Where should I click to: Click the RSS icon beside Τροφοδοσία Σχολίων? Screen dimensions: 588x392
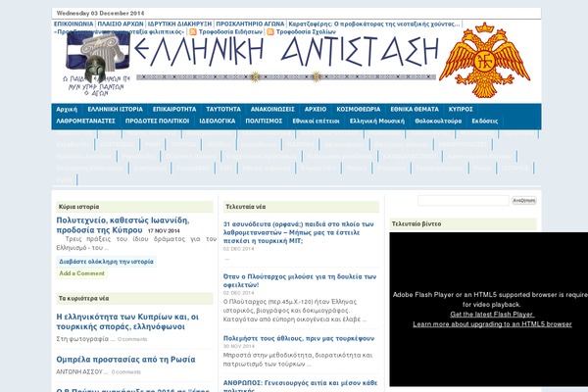(270, 32)
